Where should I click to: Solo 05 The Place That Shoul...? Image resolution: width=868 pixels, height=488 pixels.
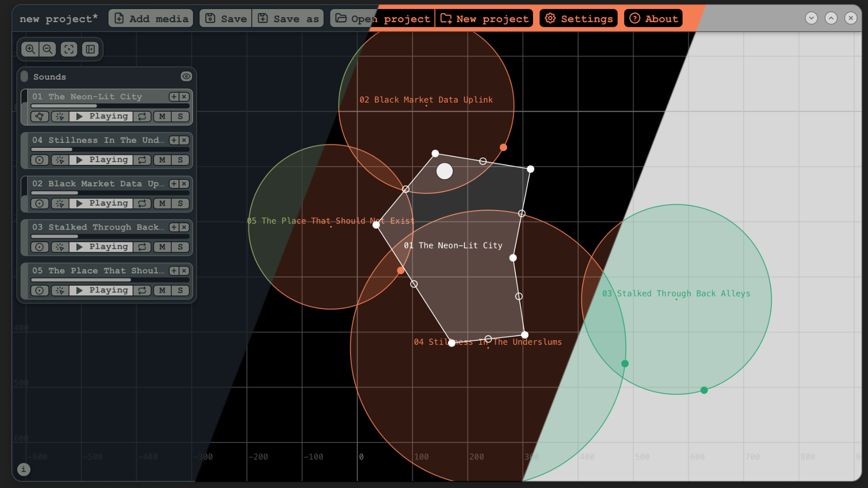[x=180, y=291]
